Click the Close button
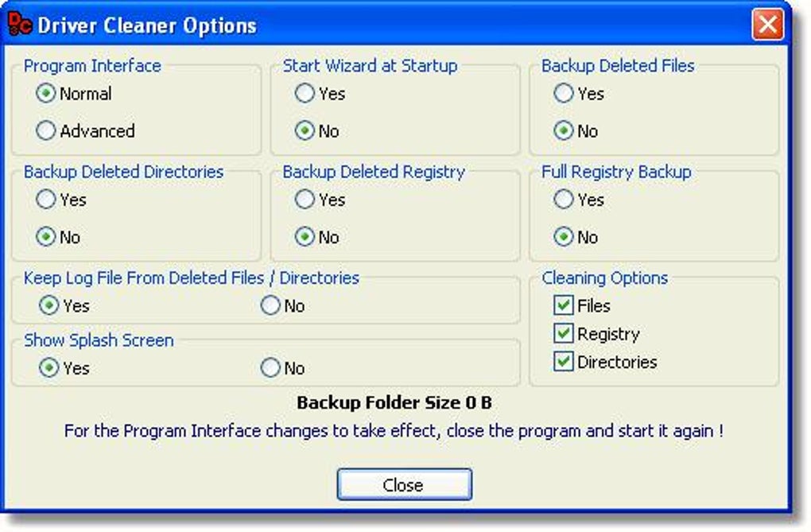Viewport: 811px width, 532px height. 404,484
